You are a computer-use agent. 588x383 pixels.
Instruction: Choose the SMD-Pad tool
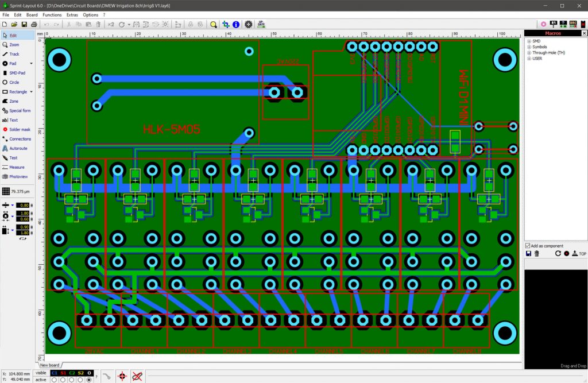17,73
